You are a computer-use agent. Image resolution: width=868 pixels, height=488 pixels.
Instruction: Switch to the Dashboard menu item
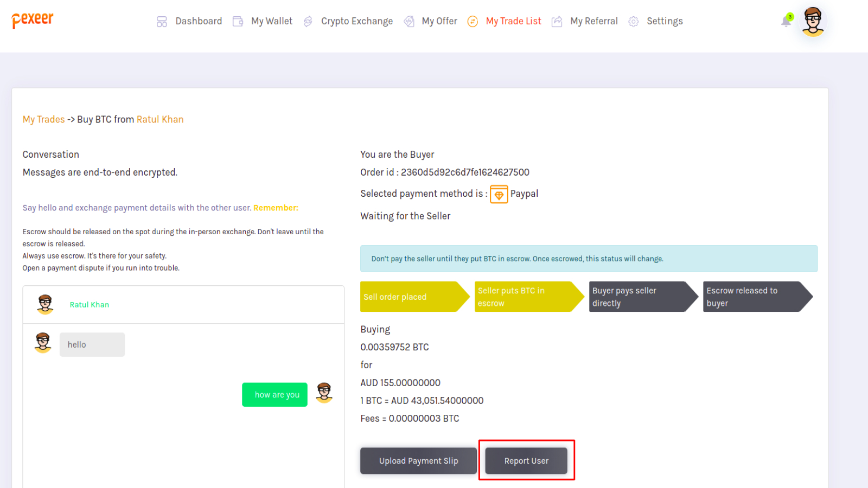click(x=199, y=21)
